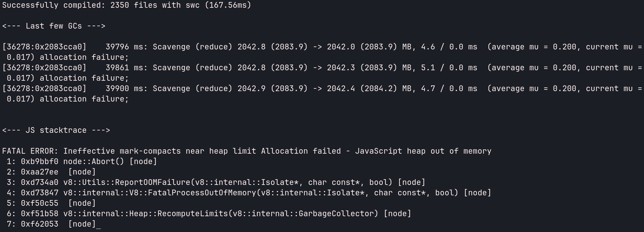Click the first 'allocation failure;' continuation line
The height and width of the screenshot is (232, 644).
tap(84, 57)
